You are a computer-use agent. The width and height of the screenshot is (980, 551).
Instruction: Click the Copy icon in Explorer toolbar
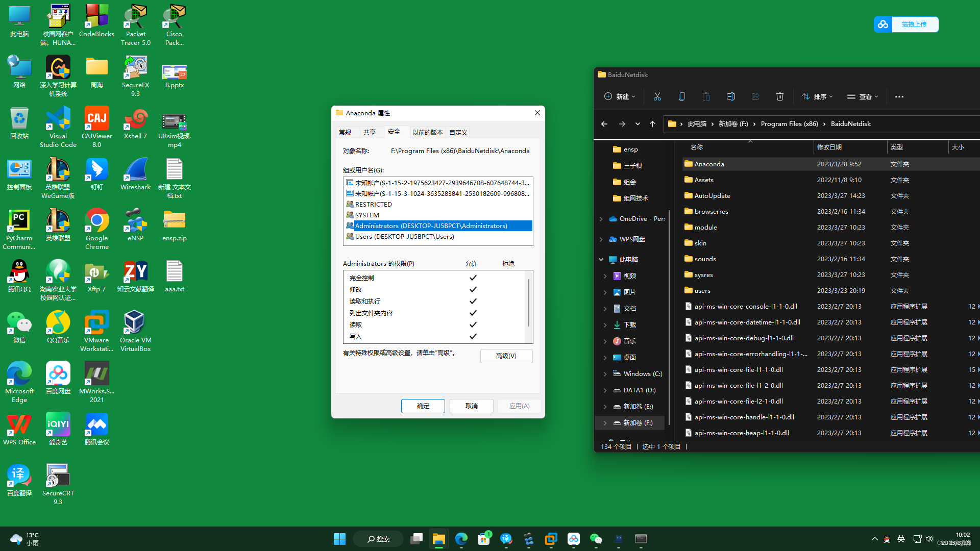(x=681, y=96)
